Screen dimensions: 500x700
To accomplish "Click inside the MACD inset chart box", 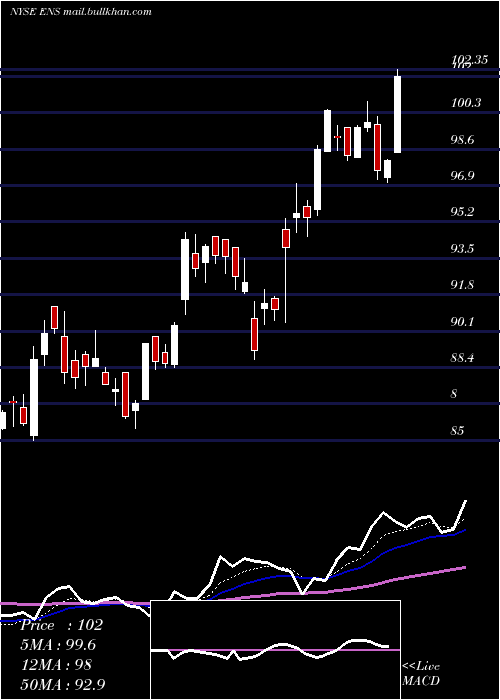I will coord(275,650).
